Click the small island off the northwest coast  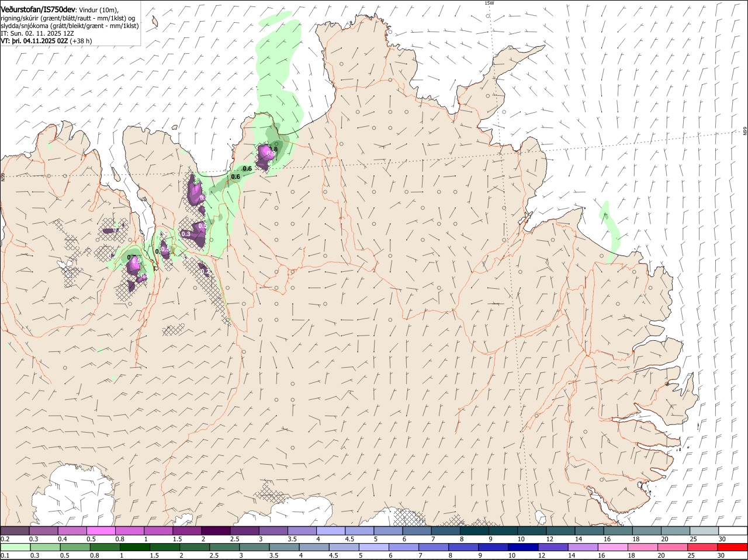(155, 22)
